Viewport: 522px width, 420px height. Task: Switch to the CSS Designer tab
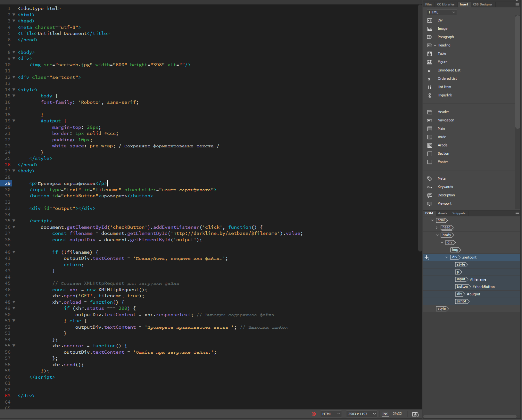(482, 4)
